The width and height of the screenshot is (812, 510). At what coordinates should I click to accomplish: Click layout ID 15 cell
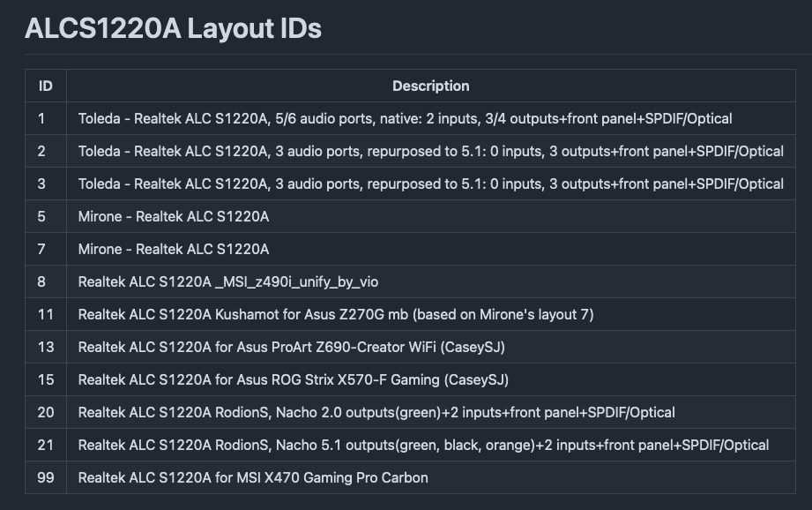[x=46, y=380]
